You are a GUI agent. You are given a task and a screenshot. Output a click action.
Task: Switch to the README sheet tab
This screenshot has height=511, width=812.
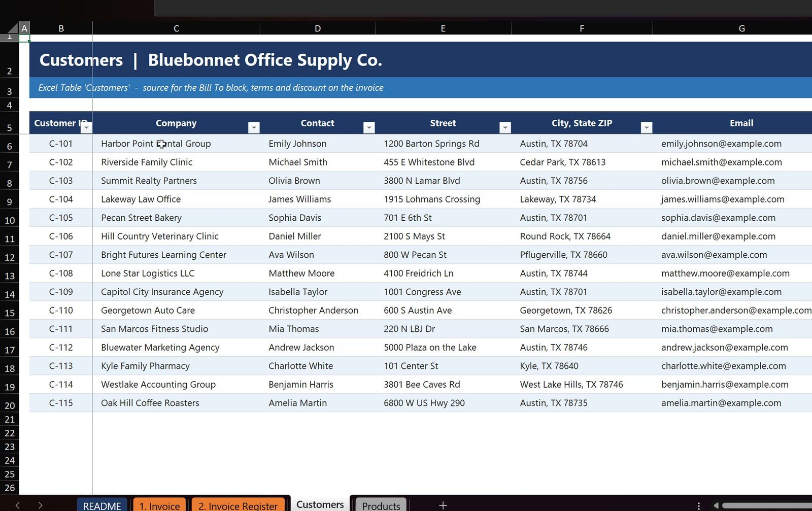102,505
